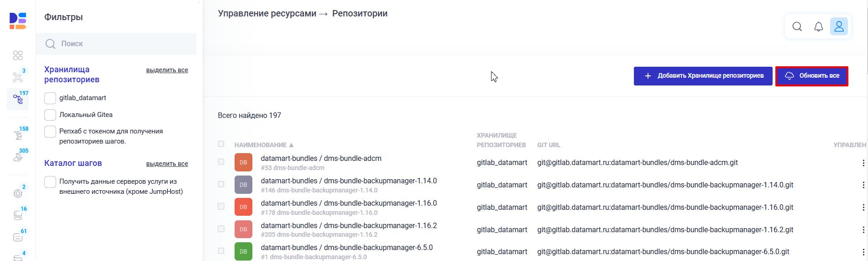Open the search icon in top bar

(x=797, y=27)
